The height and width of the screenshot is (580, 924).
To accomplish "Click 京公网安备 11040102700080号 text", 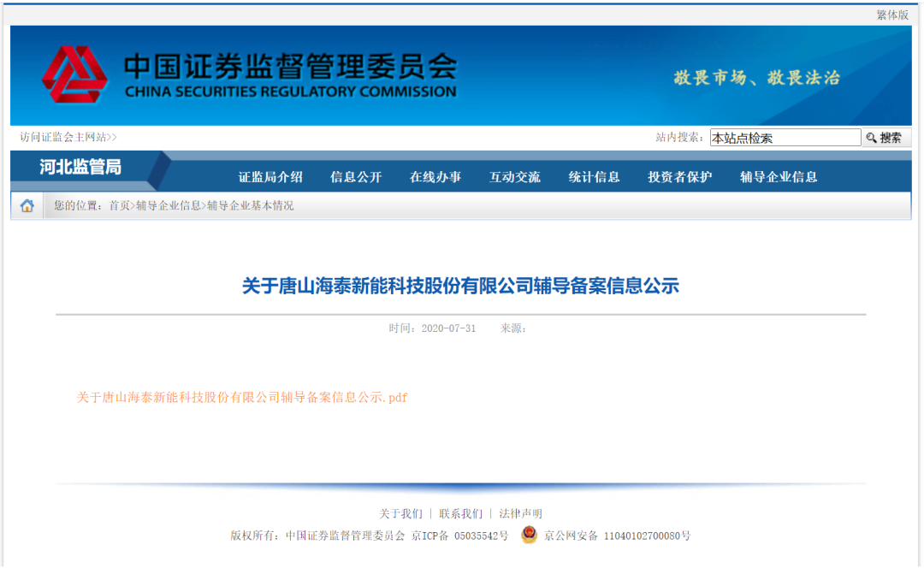I will [617, 536].
